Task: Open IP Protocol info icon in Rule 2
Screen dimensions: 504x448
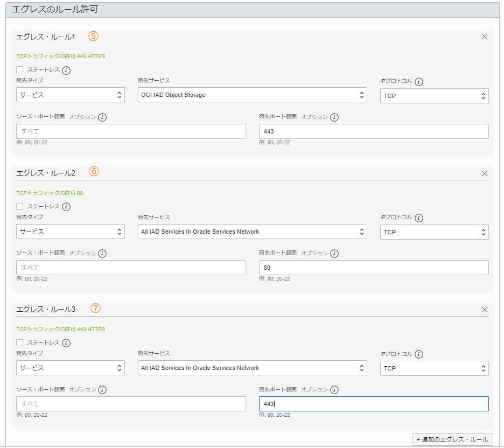Action: 419,218
